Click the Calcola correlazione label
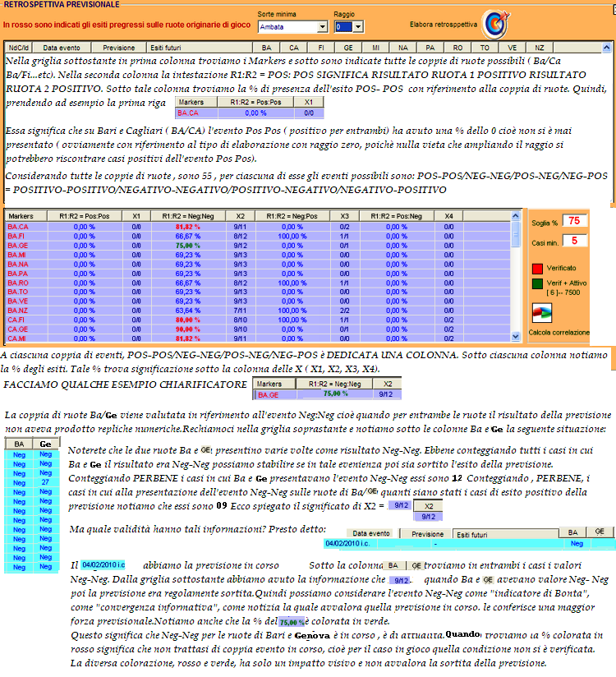Image resolution: width=616 pixels, height=677 pixels. tap(559, 333)
